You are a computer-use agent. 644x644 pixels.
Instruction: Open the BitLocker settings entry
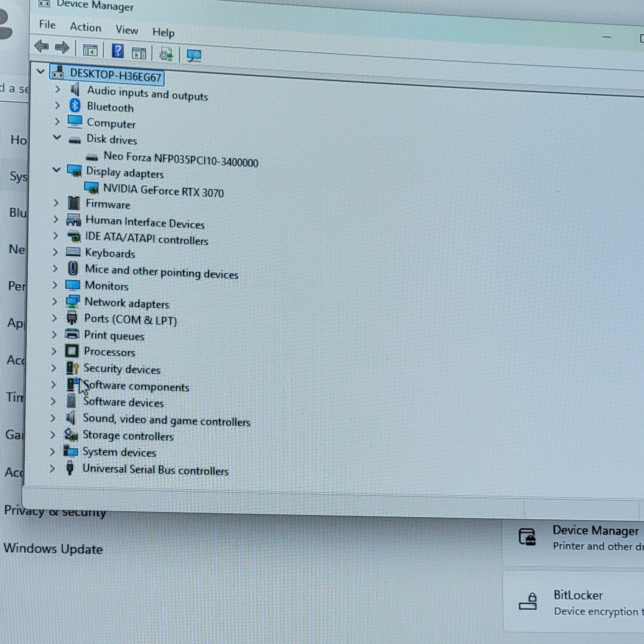[x=578, y=595]
